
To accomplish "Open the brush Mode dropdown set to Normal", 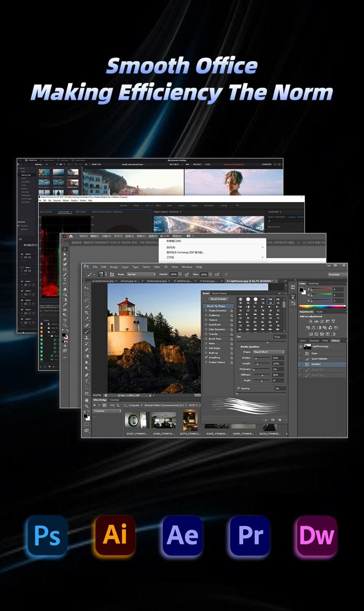I will (141, 274).
